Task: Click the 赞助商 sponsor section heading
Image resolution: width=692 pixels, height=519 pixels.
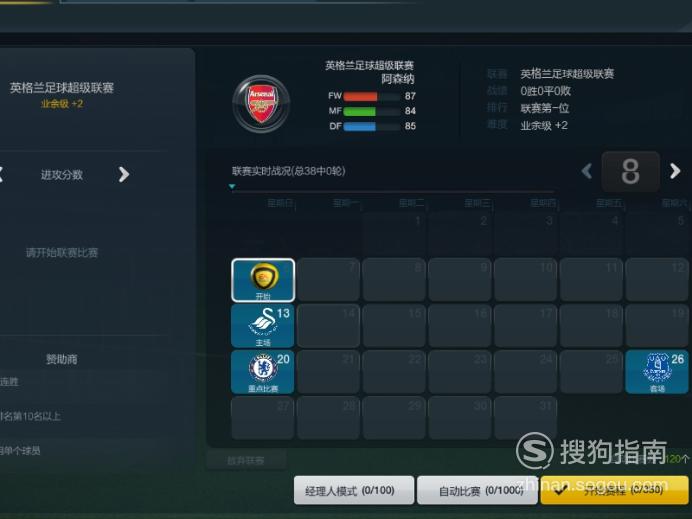Action: pyautogui.click(x=62, y=359)
